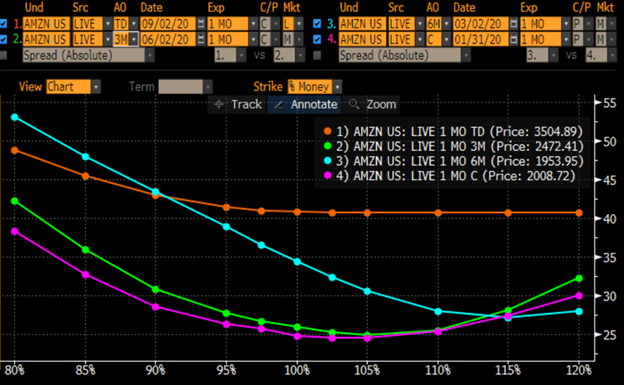Click the 120% x-axis label
The height and width of the screenshot is (385, 624).
click(579, 370)
